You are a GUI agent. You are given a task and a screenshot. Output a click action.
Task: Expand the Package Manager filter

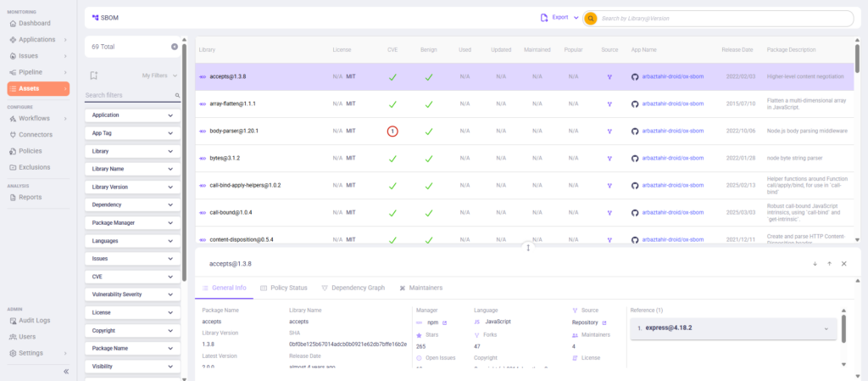[133, 222]
